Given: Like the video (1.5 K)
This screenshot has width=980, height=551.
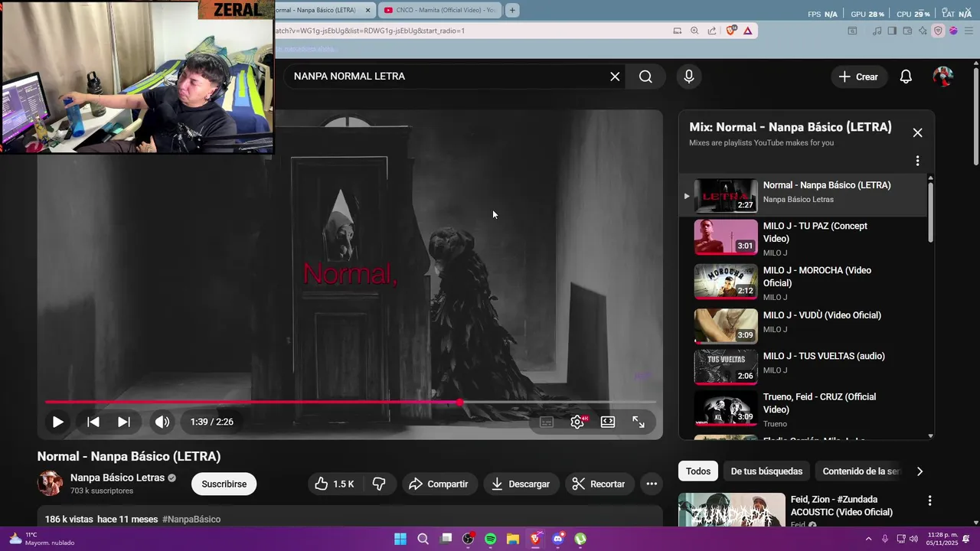Looking at the screenshot, I should pos(335,484).
